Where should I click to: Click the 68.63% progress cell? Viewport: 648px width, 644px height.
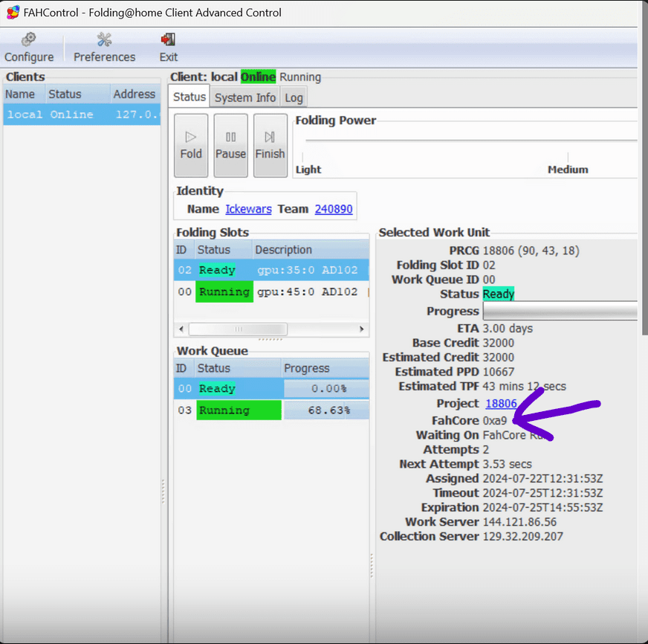(x=326, y=410)
